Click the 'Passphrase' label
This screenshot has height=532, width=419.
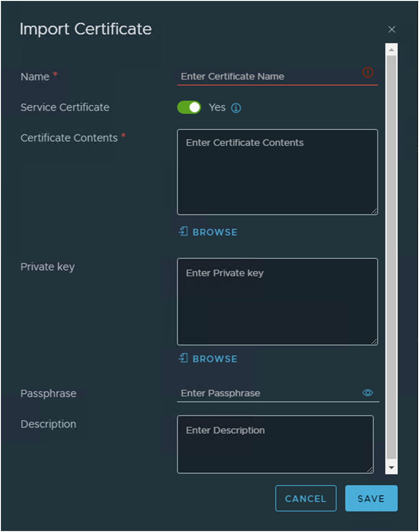[x=48, y=394]
